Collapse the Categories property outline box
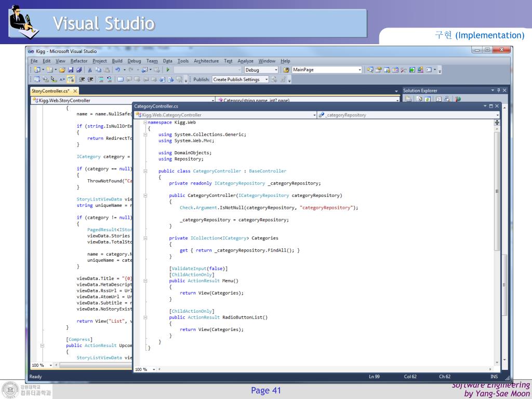Viewport: 532px width, 399px height. click(145, 238)
